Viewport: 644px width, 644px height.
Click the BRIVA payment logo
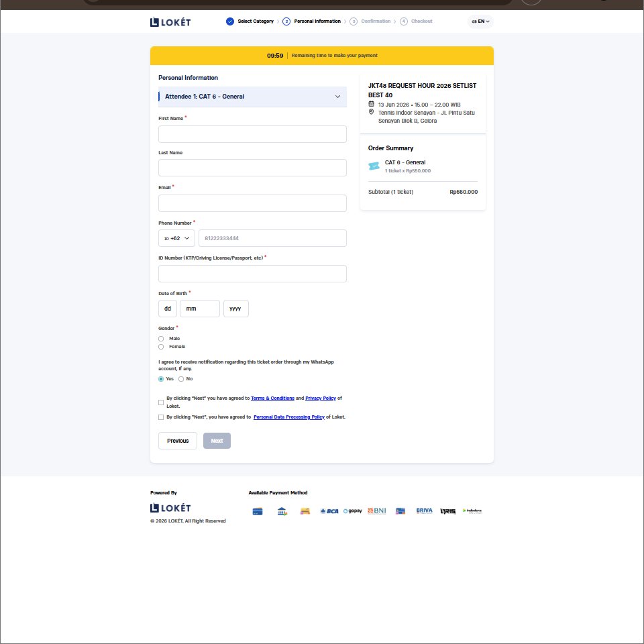pos(424,511)
